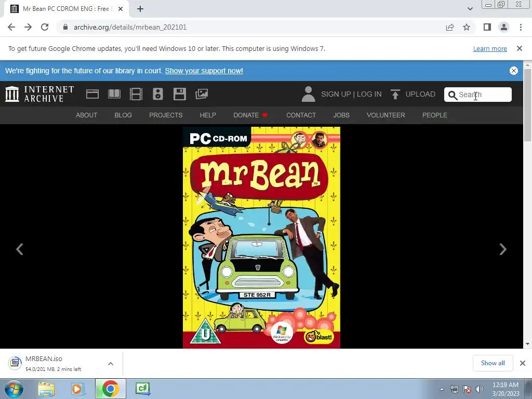The width and height of the screenshot is (532, 399).
Task: Close the downloads shelf
Action: point(523,363)
